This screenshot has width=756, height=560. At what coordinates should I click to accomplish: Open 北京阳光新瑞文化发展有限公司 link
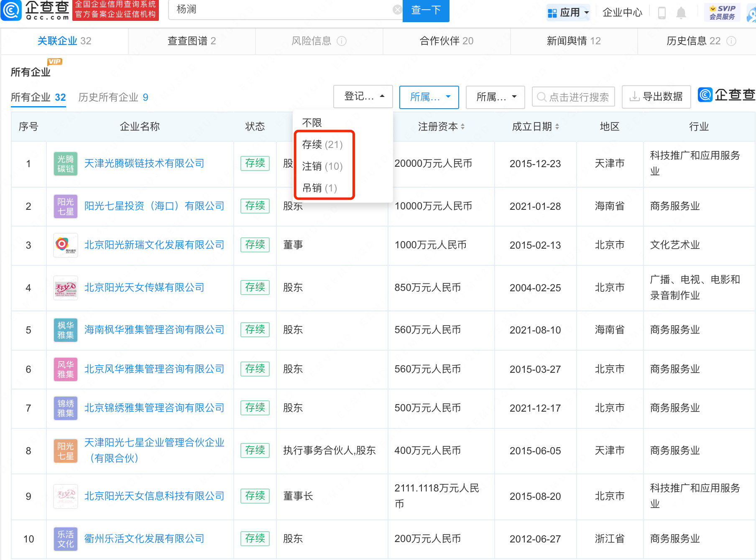(154, 245)
